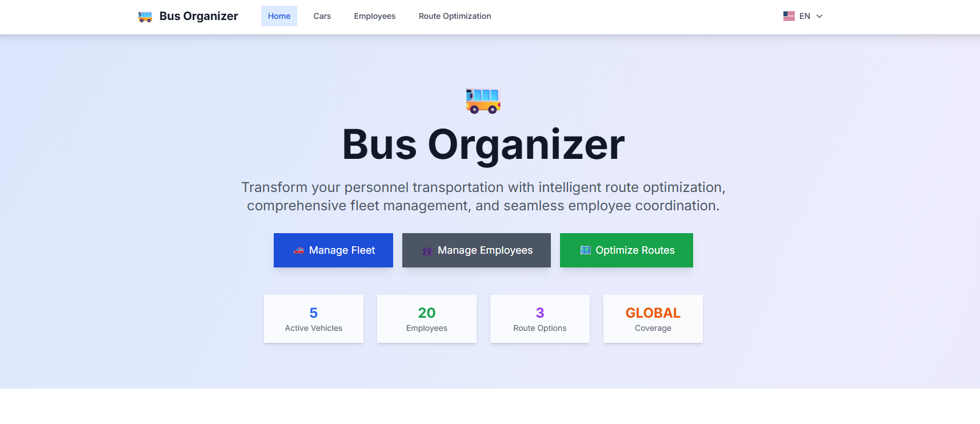Select the 20 Employees stat card
Viewport: 980px width, 424px height.
coord(427,319)
